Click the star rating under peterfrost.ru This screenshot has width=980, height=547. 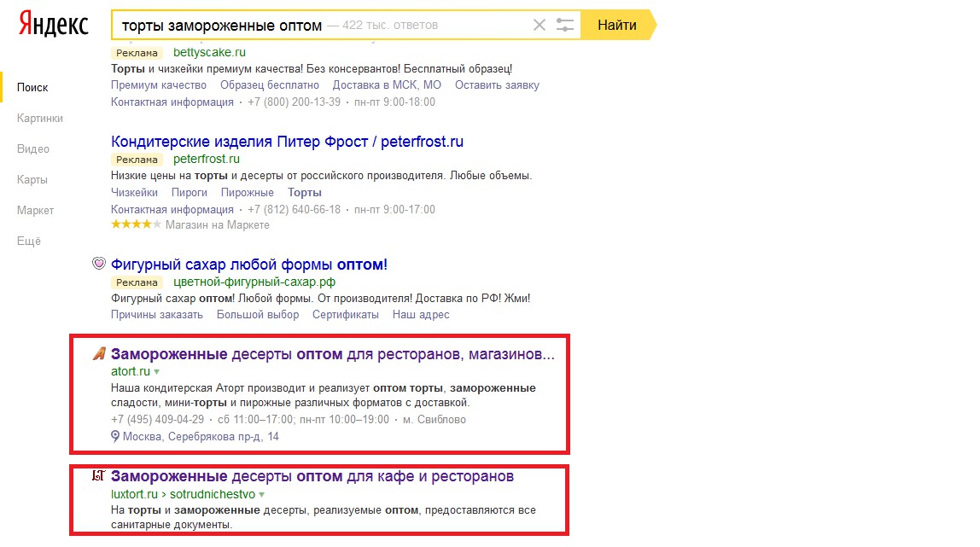point(136,224)
